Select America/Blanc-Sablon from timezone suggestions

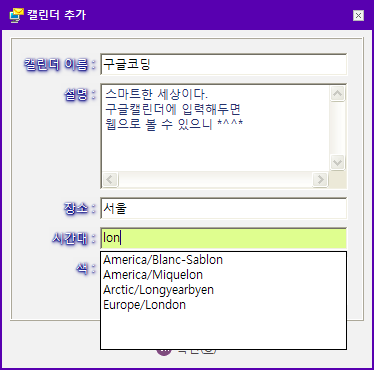223,260
